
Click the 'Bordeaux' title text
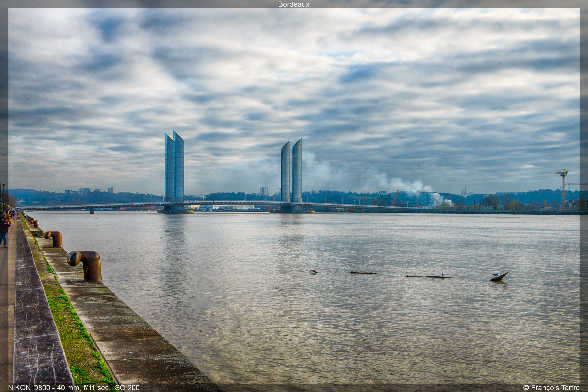tap(294, 4)
